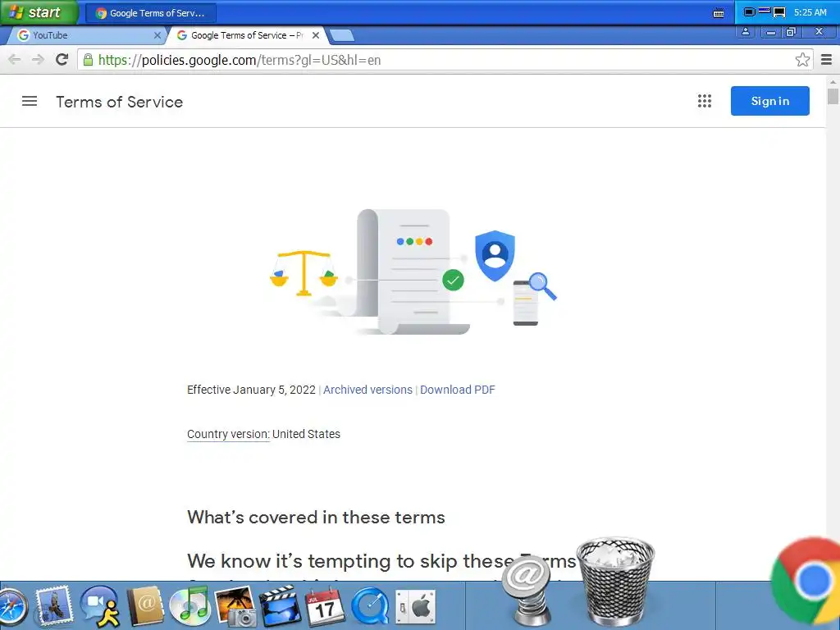Open iMovie clapperboard in dock
The height and width of the screenshot is (630, 840).
[x=280, y=606]
